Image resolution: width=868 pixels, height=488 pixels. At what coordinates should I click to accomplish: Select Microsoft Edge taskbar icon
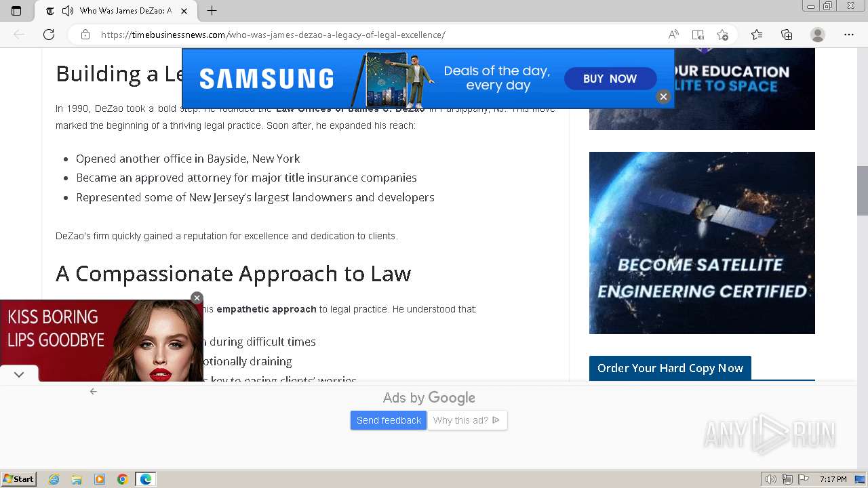pyautogui.click(x=146, y=479)
